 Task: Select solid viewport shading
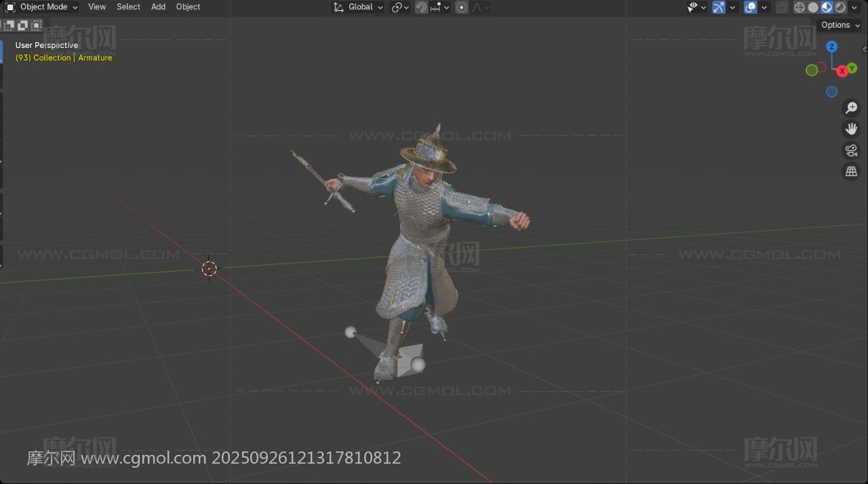click(813, 7)
